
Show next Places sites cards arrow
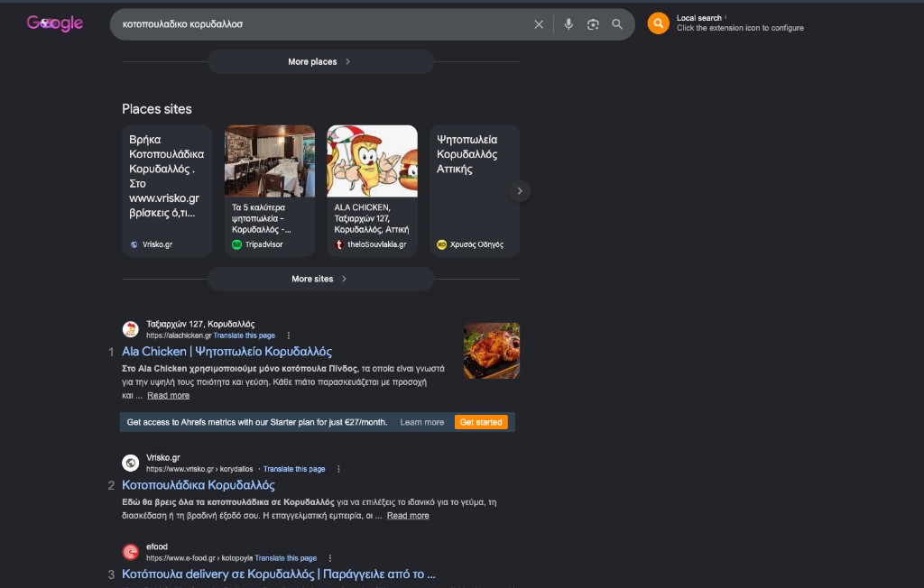pos(519,191)
